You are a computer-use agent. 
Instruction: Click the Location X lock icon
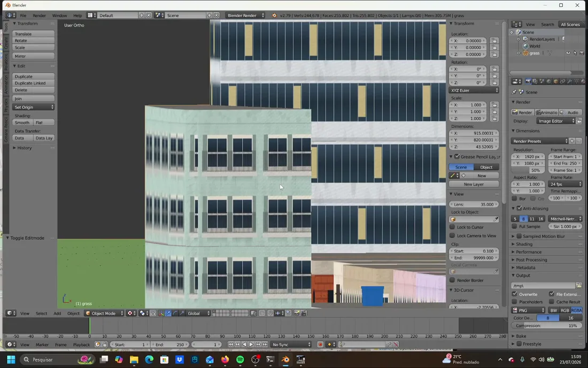(494, 41)
